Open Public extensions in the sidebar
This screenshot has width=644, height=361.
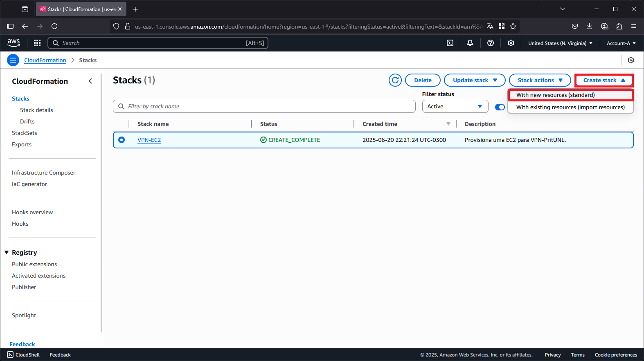click(34, 264)
